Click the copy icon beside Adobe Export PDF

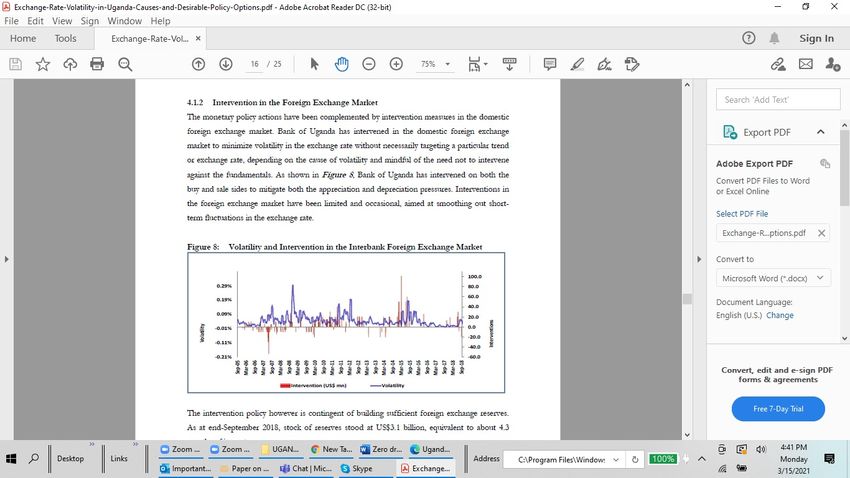point(825,163)
